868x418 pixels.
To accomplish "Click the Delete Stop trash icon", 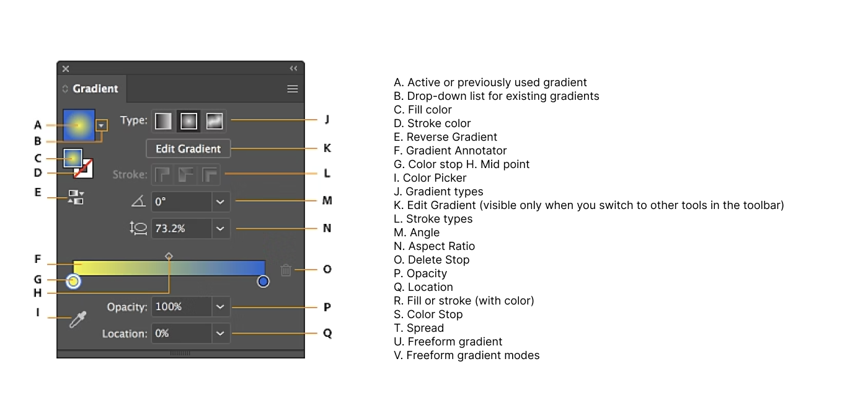I will pyautogui.click(x=285, y=270).
